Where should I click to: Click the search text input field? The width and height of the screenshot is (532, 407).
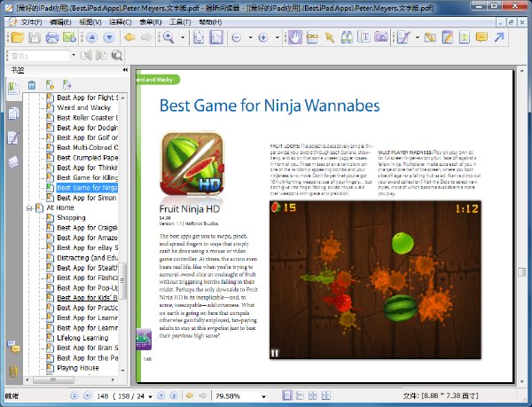(x=38, y=55)
